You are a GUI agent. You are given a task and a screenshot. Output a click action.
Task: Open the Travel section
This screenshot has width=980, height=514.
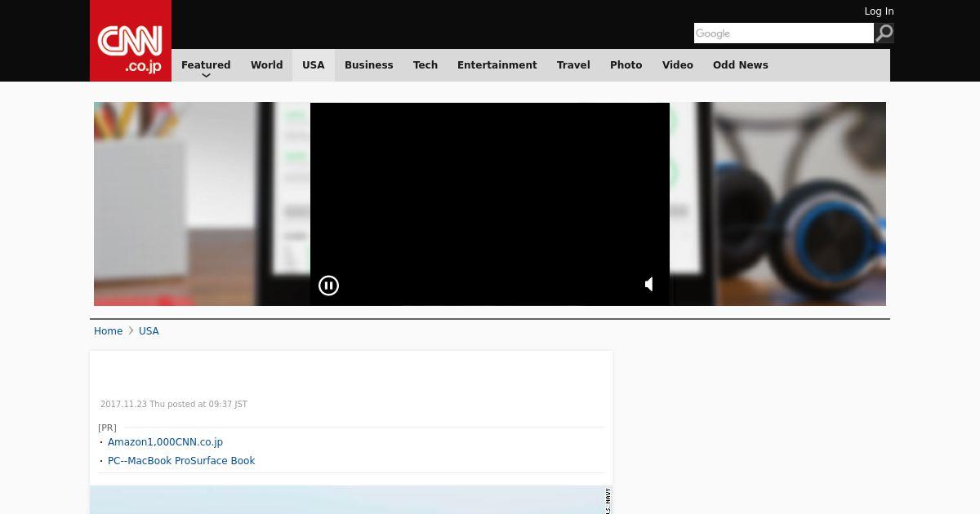click(x=573, y=65)
